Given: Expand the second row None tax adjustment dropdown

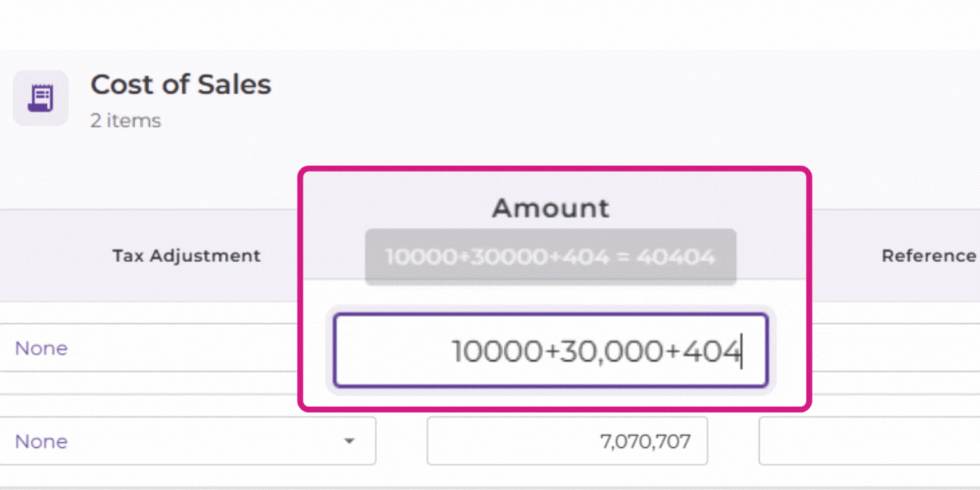Looking at the screenshot, I should [187, 441].
